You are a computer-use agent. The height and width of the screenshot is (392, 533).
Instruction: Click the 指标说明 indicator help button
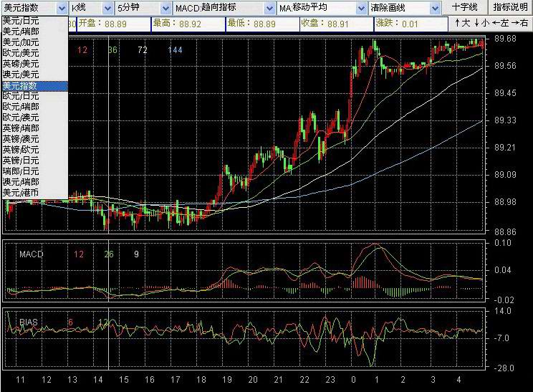510,7
